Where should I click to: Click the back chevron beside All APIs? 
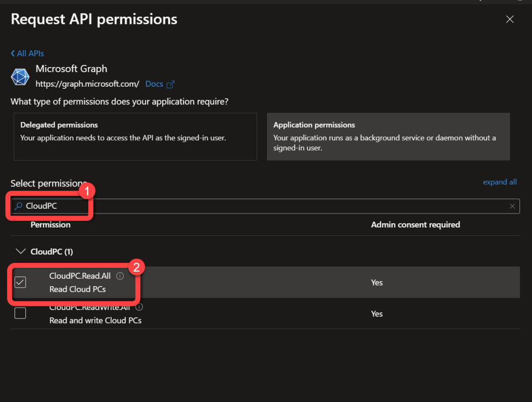click(13, 53)
